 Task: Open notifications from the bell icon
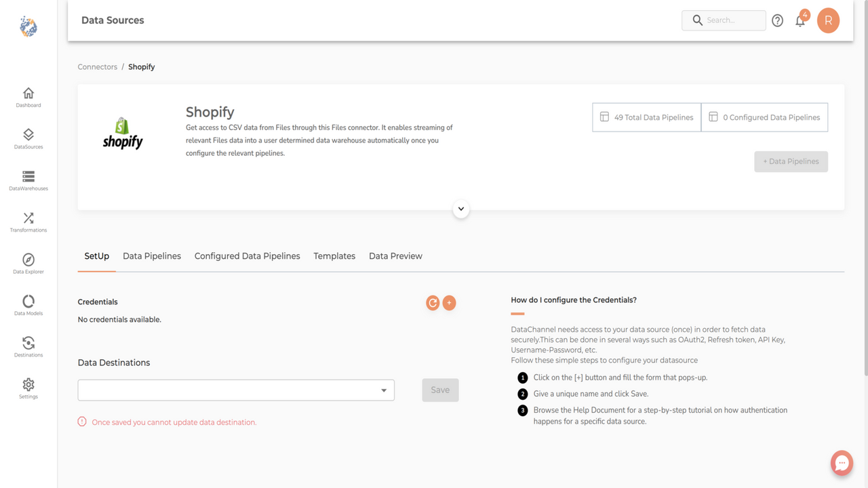point(800,20)
